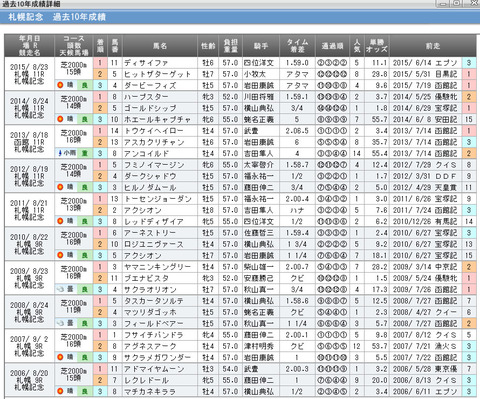Click the sunny weather icon in the 2011/8/21 race

(x=60, y=221)
